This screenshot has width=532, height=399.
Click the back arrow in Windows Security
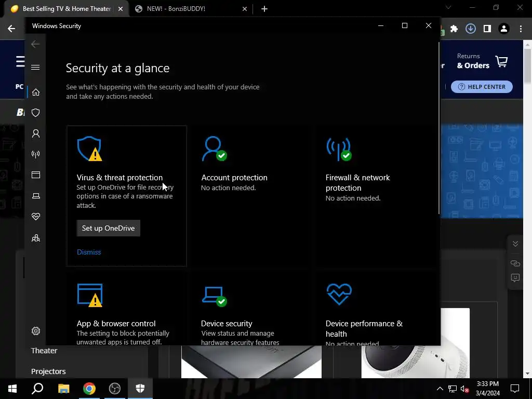click(35, 44)
